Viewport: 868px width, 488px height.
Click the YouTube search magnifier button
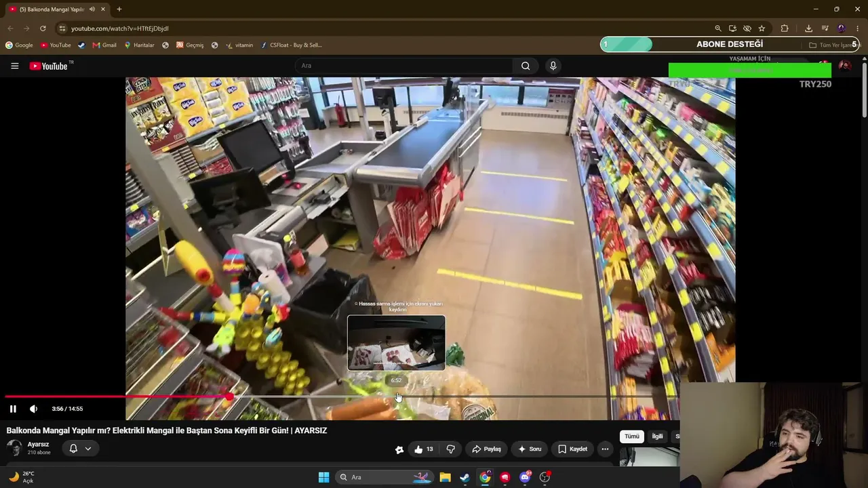click(526, 66)
